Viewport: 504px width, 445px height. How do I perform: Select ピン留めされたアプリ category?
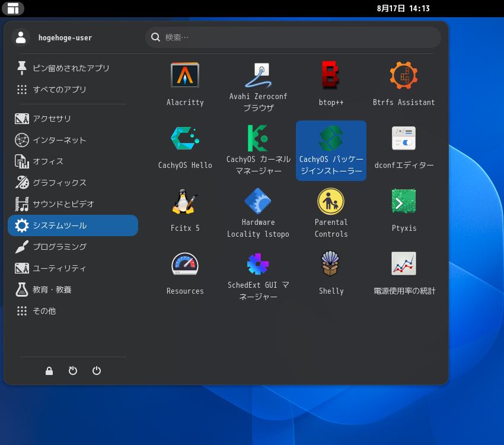click(73, 68)
